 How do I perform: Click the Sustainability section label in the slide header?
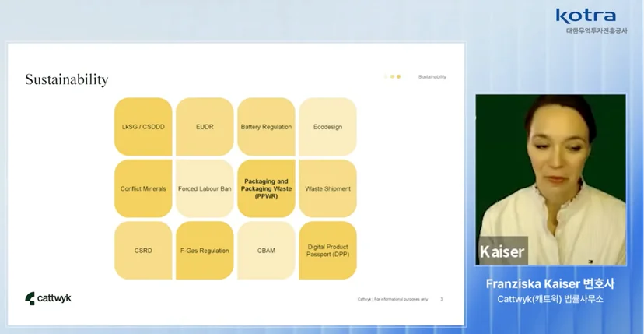click(432, 76)
